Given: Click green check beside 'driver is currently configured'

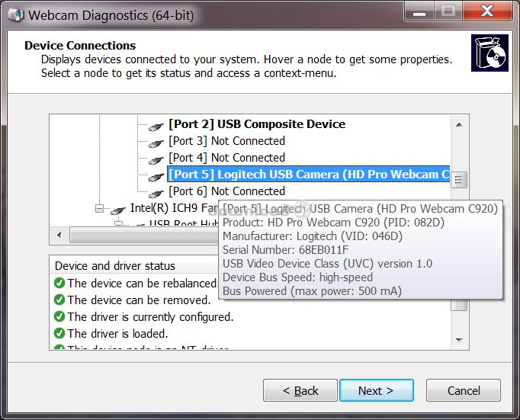Looking at the screenshot, I should (x=59, y=316).
